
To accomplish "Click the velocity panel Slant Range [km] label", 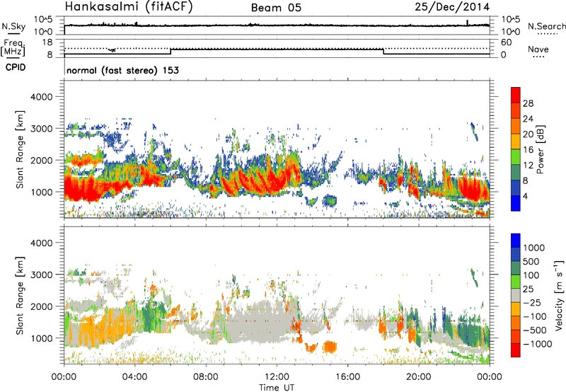I will pyautogui.click(x=20, y=295).
